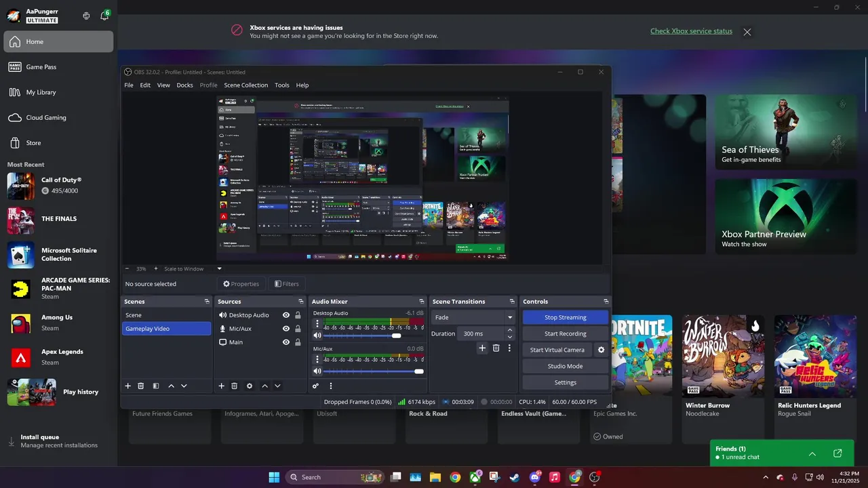Click Start Recording button
Screen dimensions: 868x488
click(x=566, y=333)
